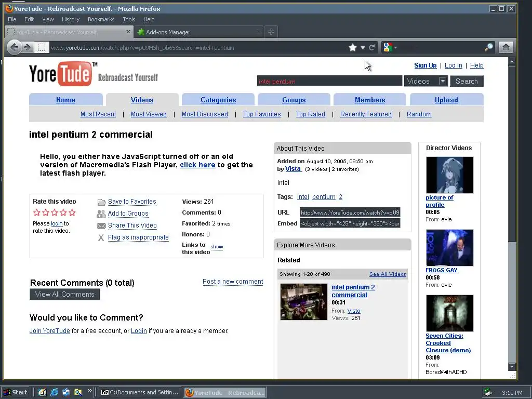Open the Most Viewed link
The height and width of the screenshot is (399, 532).
(149, 114)
